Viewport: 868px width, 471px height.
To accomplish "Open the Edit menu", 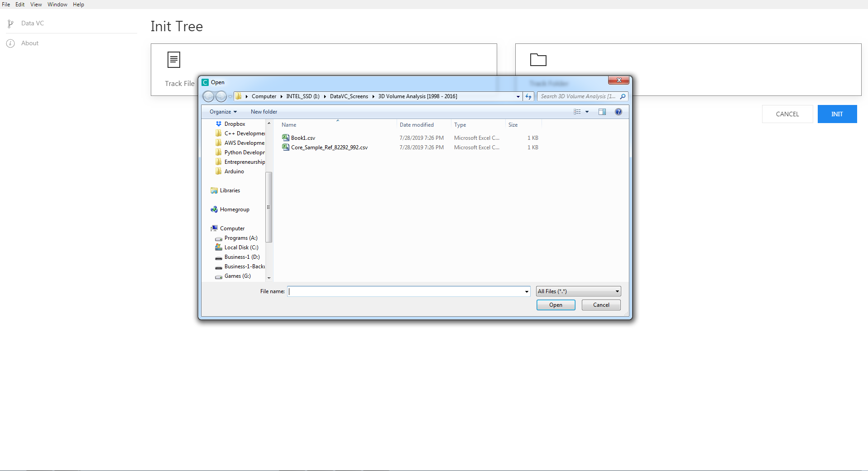I will pos(20,5).
